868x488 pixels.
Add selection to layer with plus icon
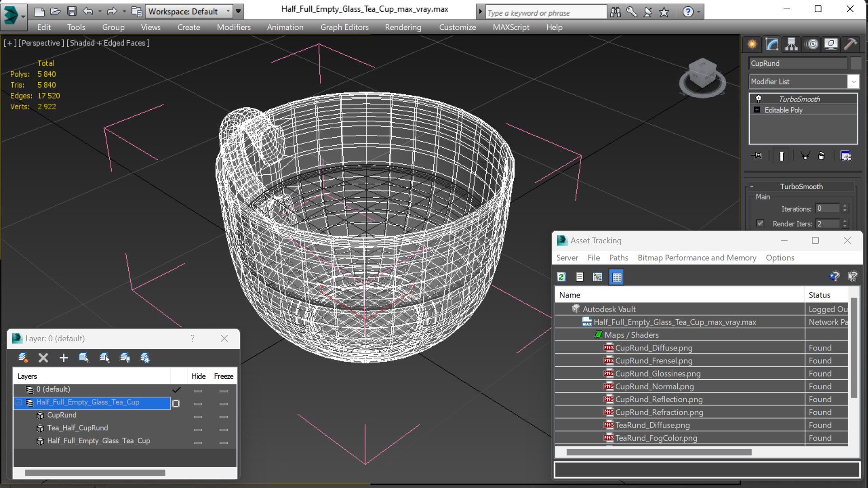click(x=63, y=358)
